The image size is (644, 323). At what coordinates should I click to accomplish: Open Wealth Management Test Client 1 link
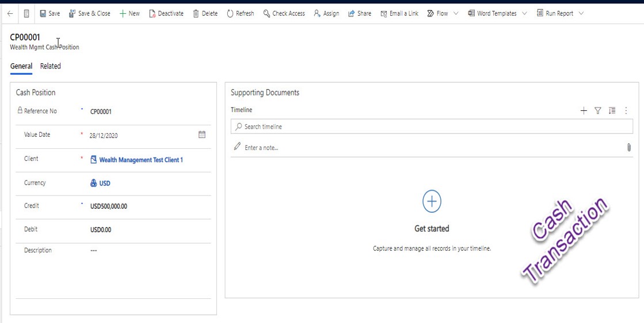(x=140, y=160)
